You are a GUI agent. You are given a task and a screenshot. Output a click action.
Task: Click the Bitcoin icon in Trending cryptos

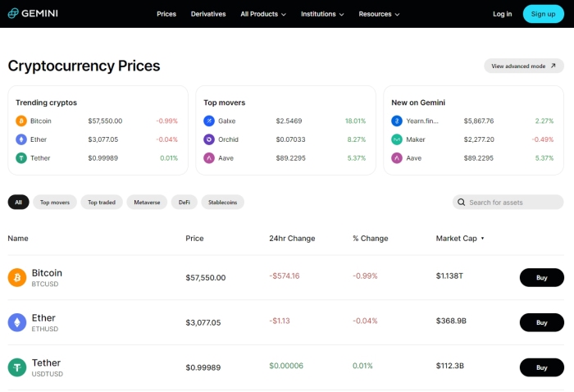coord(21,121)
